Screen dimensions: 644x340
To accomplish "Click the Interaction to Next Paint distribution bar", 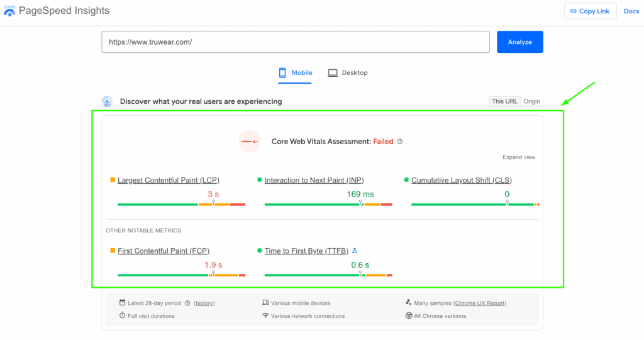I will (x=328, y=205).
